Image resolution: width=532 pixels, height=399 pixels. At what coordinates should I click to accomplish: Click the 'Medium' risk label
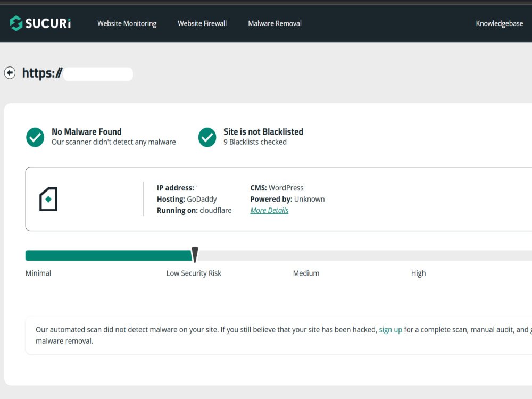click(306, 273)
